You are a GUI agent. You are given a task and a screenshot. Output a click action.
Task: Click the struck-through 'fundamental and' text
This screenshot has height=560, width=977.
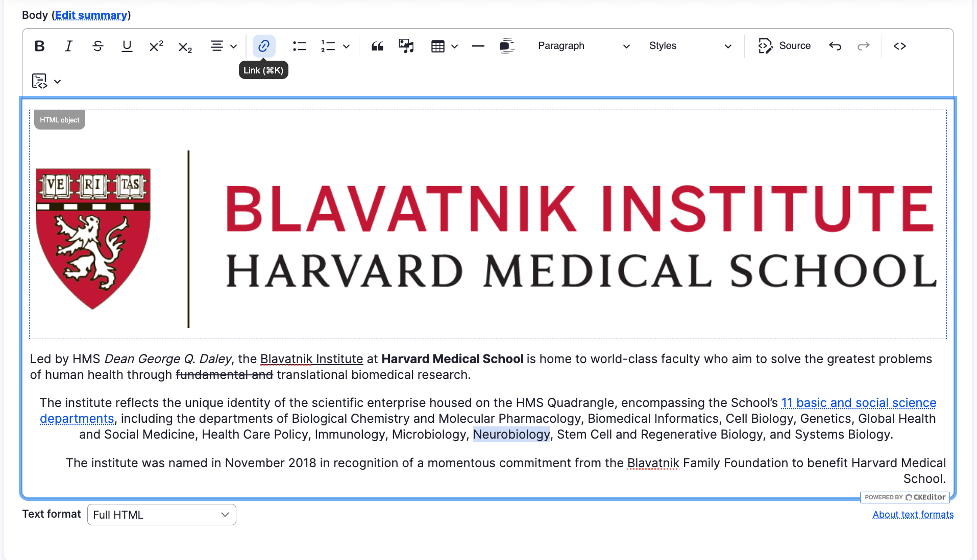click(x=224, y=375)
